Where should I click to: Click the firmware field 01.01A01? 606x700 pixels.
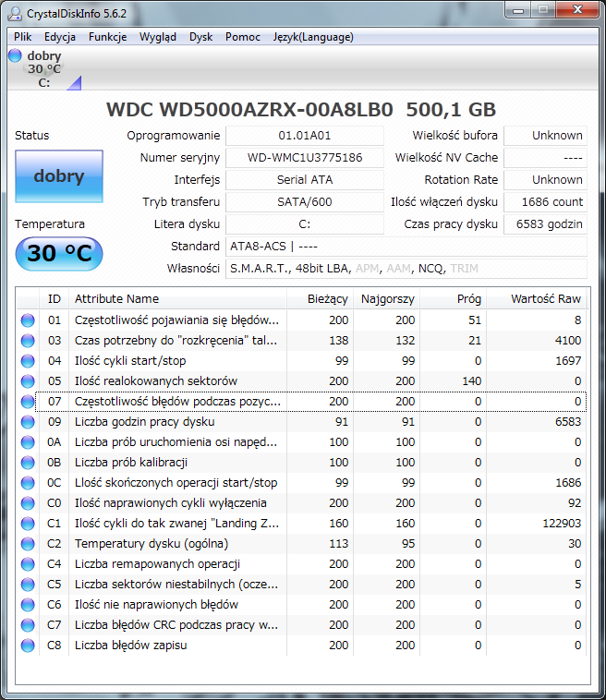click(305, 136)
